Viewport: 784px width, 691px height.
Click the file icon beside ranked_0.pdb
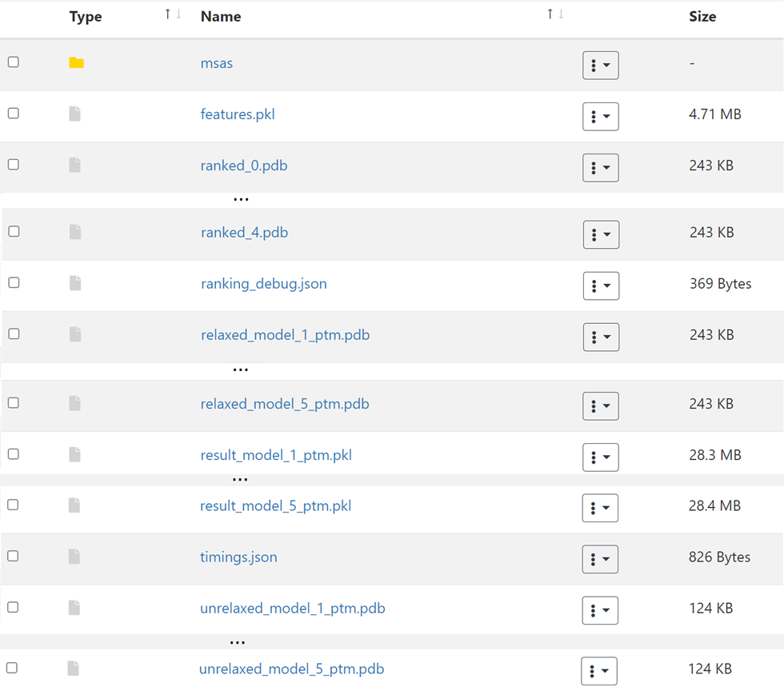tap(74, 166)
